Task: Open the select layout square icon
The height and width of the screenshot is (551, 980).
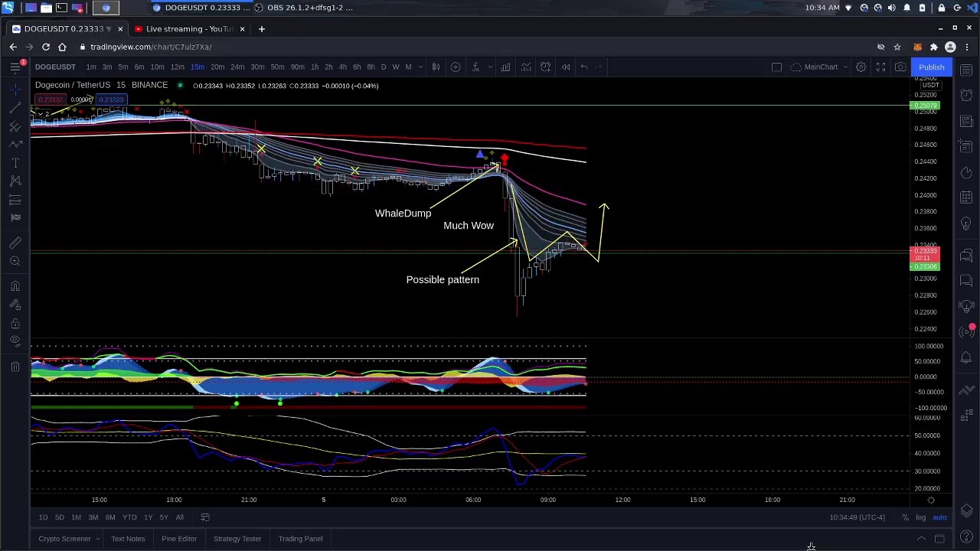Action: point(776,67)
